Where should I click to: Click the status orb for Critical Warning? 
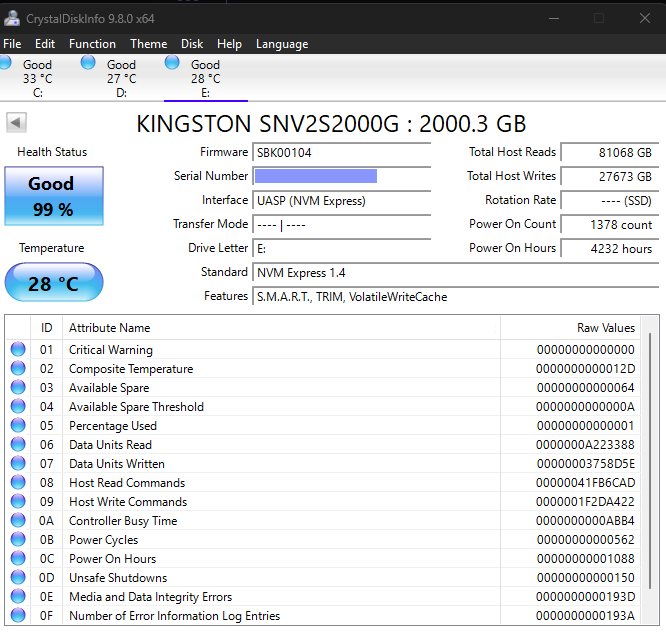pos(18,349)
